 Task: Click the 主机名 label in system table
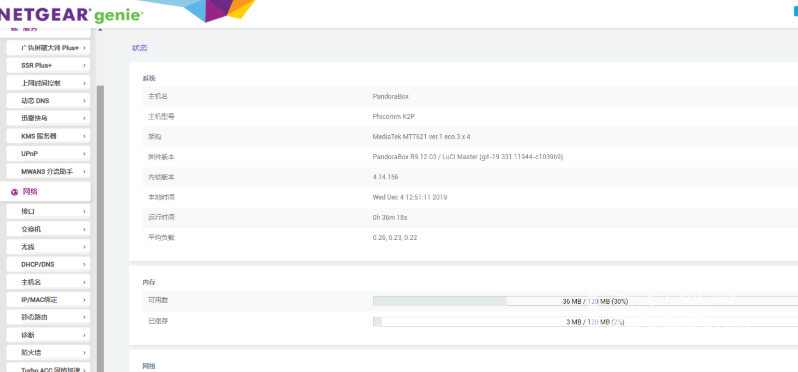pyautogui.click(x=158, y=96)
